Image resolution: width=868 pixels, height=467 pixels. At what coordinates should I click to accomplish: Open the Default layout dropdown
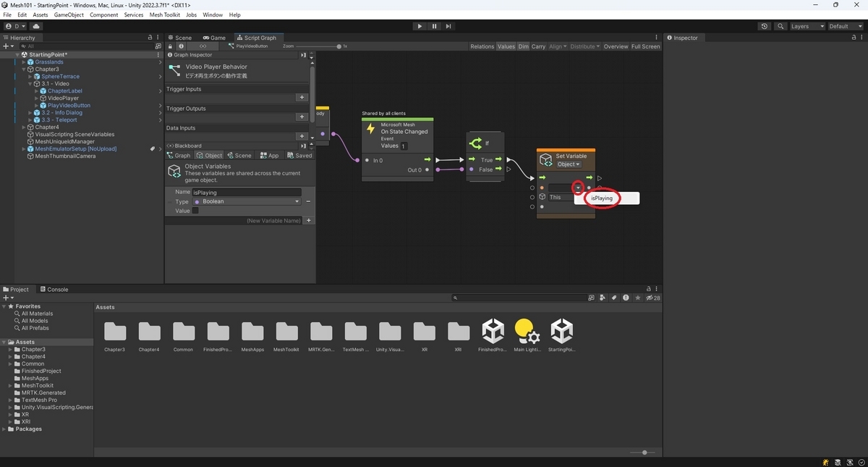point(845,26)
